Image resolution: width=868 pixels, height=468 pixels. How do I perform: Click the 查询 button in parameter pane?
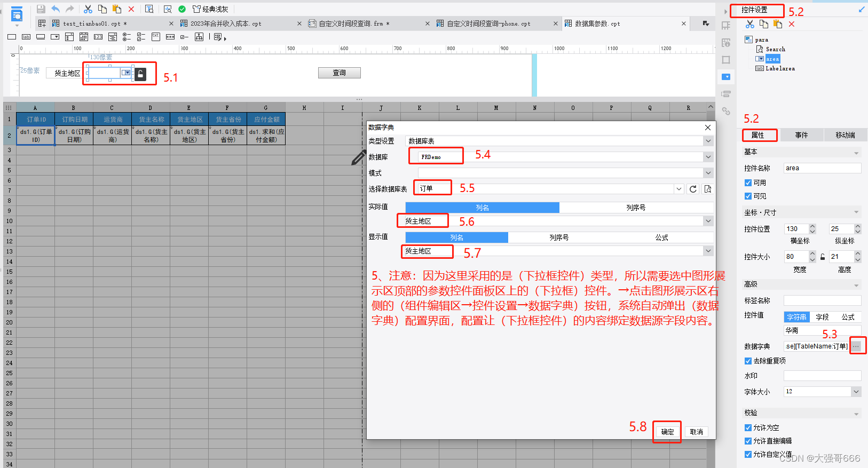click(x=339, y=73)
